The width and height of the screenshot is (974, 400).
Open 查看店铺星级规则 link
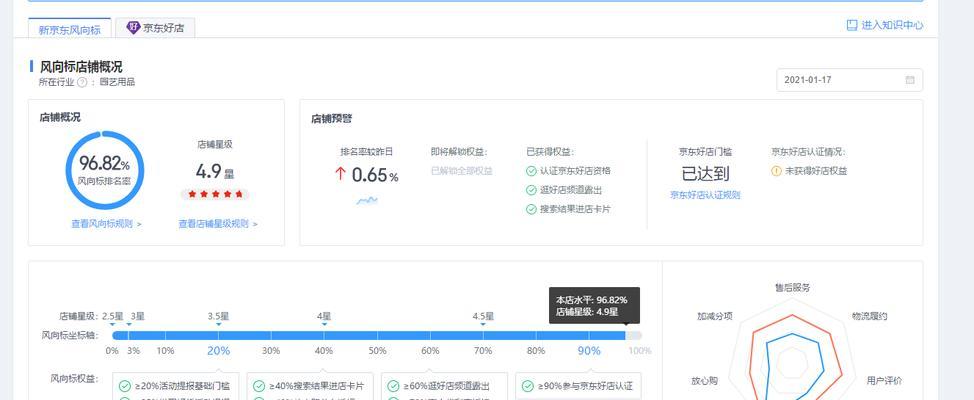coord(218,224)
